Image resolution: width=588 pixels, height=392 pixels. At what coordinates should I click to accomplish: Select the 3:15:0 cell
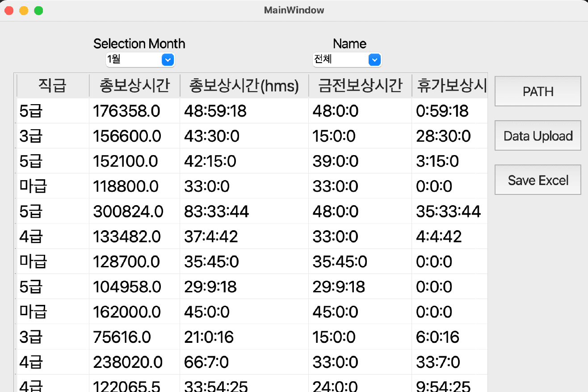click(449, 161)
